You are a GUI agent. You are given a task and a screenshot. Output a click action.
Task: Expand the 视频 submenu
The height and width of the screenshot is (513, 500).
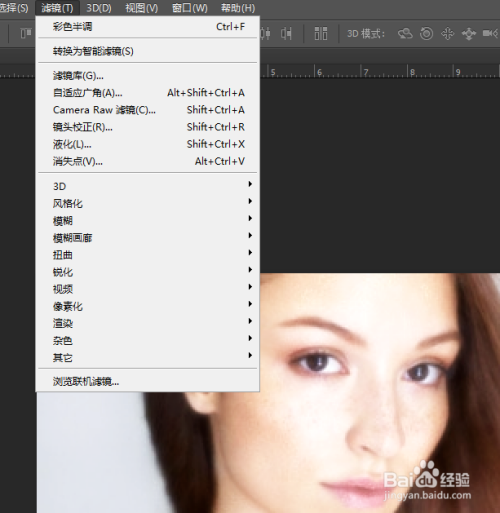click(148, 289)
